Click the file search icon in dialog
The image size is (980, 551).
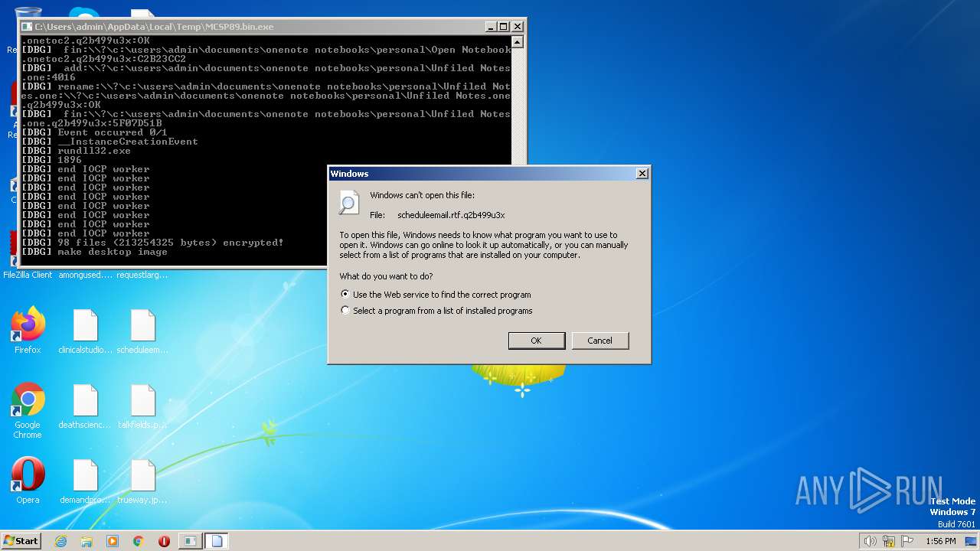pos(349,203)
